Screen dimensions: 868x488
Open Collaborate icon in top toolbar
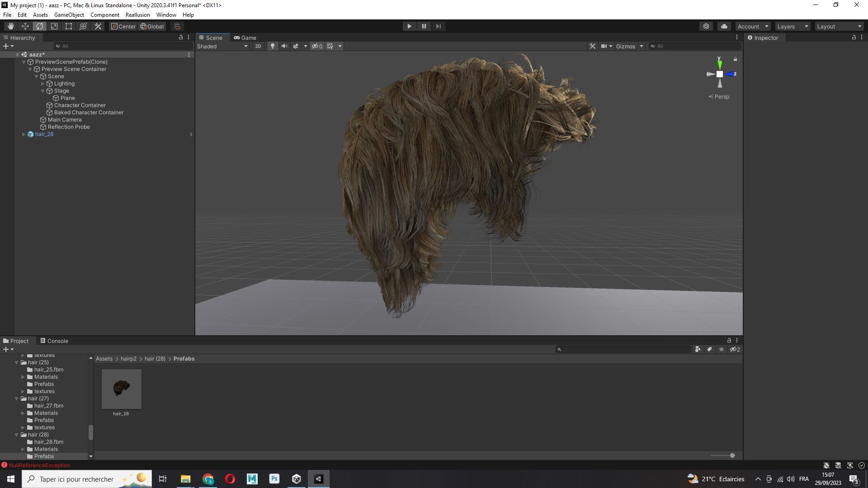click(x=706, y=26)
